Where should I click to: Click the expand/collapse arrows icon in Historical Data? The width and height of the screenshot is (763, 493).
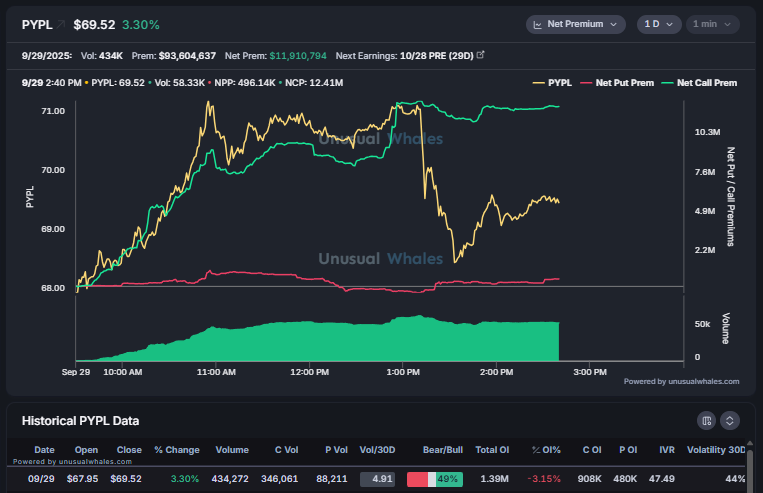coord(730,421)
